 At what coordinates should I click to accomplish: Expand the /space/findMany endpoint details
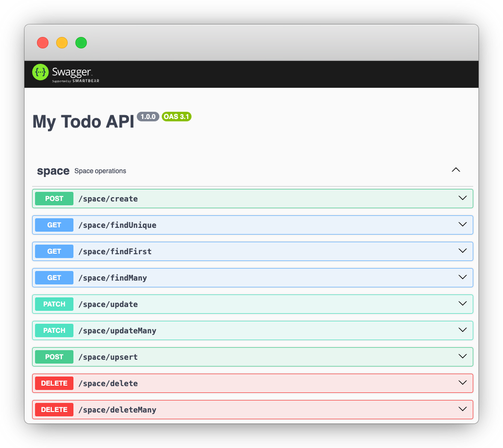click(462, 277)
